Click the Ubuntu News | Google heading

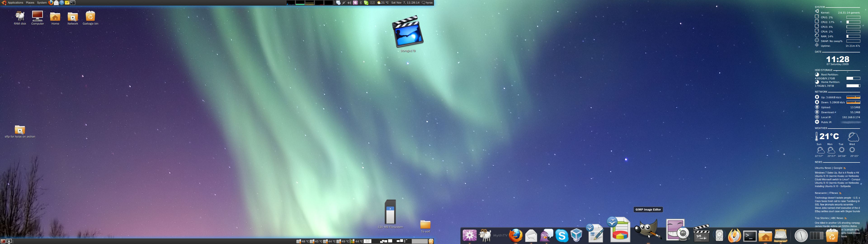click(828, 168)
